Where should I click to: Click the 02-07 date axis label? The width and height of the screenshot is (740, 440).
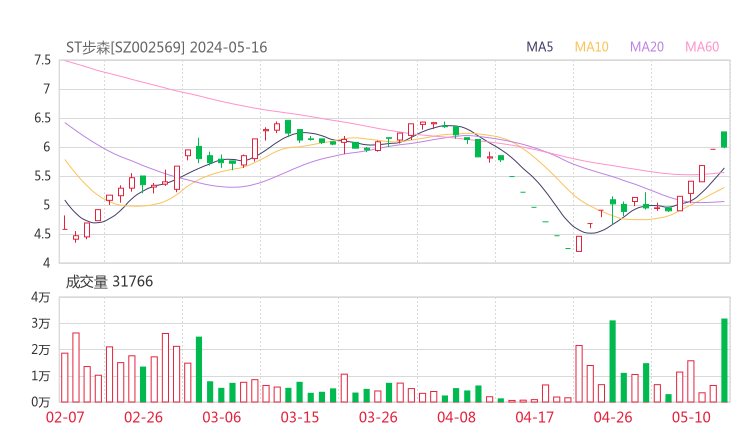tap(65, 417)
